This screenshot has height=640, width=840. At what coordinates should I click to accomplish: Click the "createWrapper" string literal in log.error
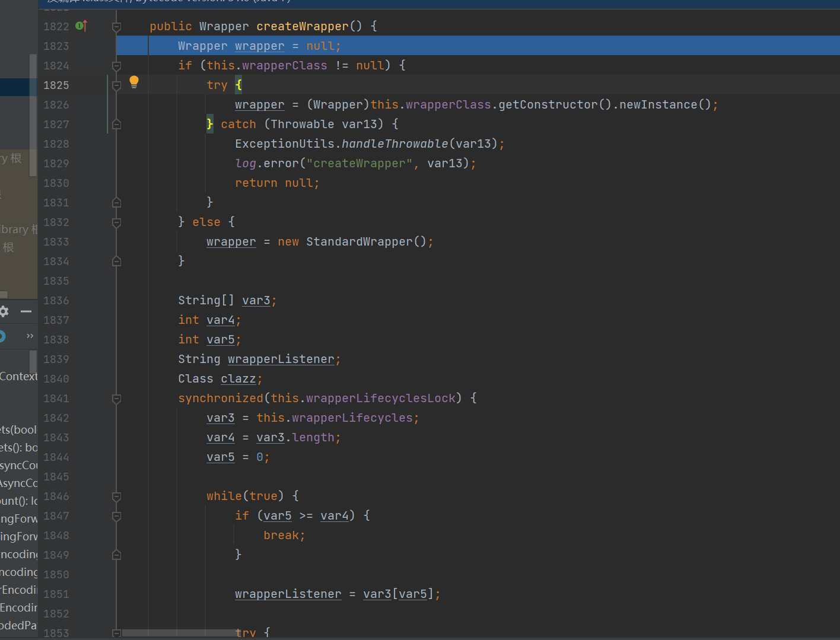(x=359, y=163)
